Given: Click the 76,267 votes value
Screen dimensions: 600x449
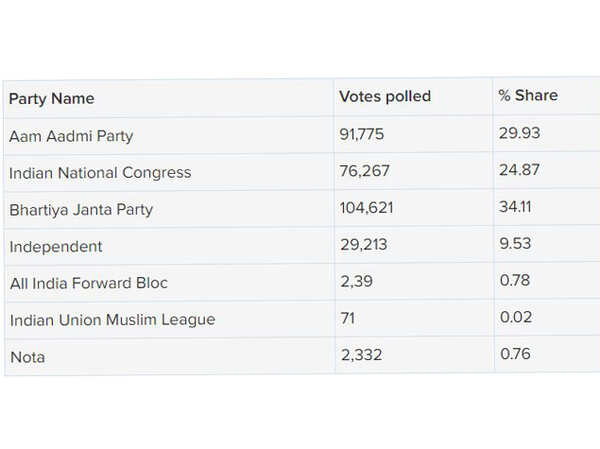Looking at the screenshot, I should click(x=362, y=171).
